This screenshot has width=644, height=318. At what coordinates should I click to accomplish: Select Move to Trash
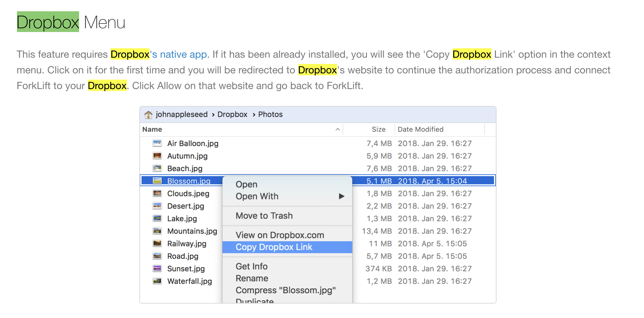click(264, 216)
